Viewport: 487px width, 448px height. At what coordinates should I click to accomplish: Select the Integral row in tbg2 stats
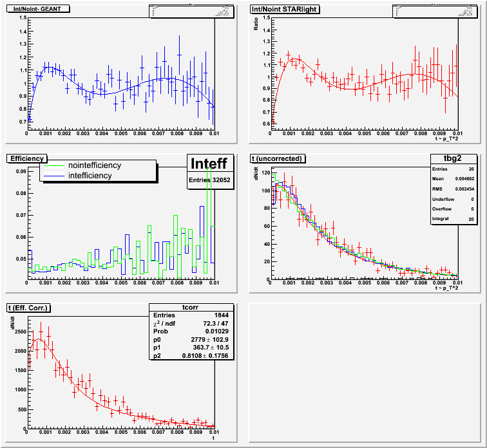(x=454, y=219)
